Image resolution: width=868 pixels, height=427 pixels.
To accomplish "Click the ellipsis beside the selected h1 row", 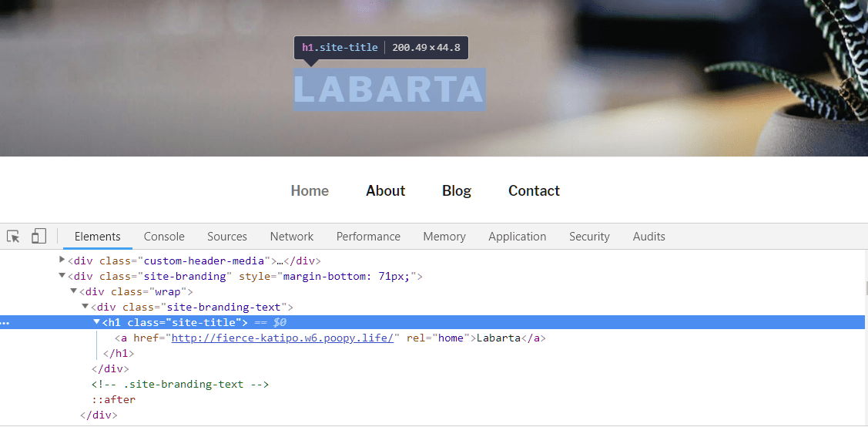I will (5, 322).
